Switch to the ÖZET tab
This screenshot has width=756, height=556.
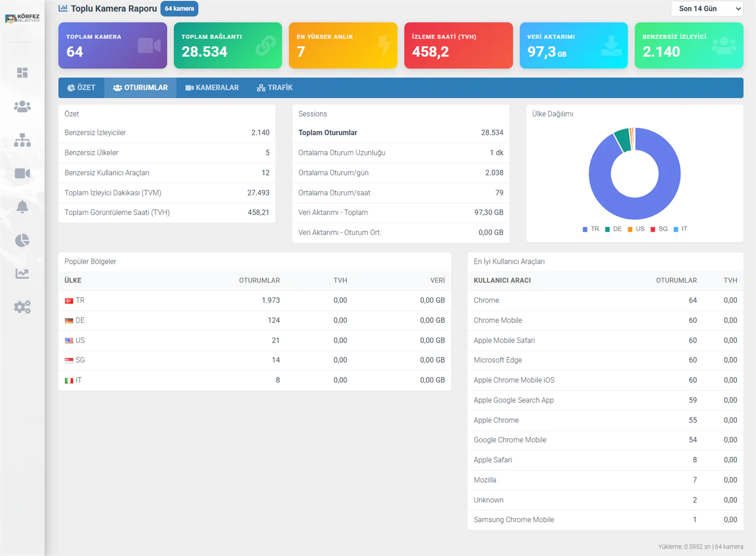[81, 88]
